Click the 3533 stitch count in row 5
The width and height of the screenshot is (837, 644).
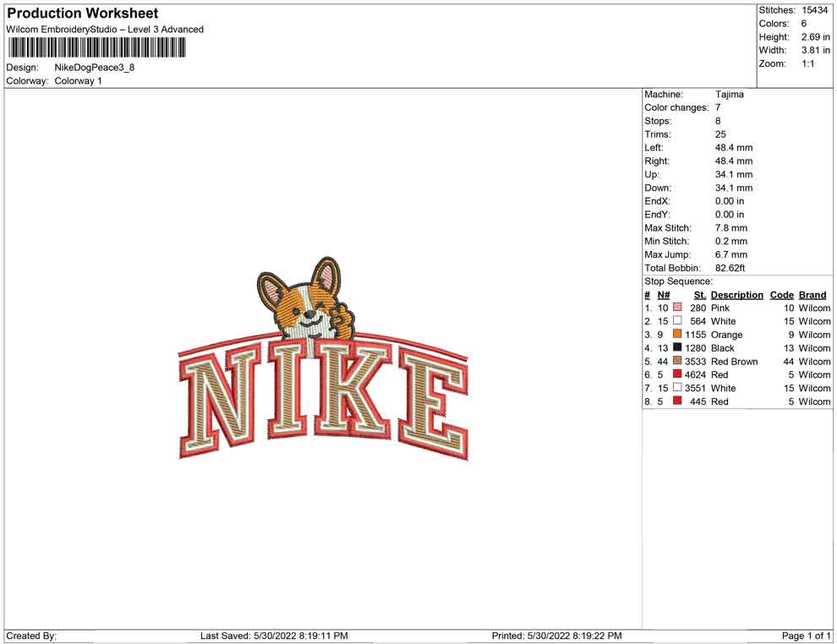696,361
